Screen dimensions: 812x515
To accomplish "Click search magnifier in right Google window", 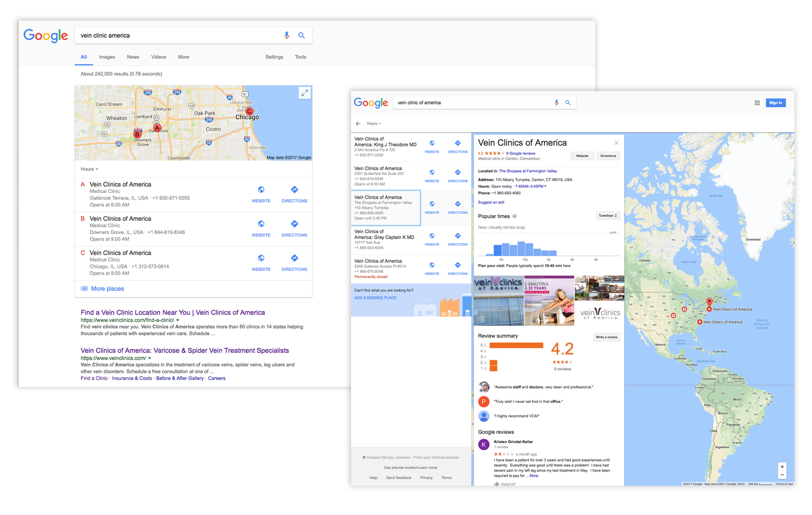I will point(568,103).
